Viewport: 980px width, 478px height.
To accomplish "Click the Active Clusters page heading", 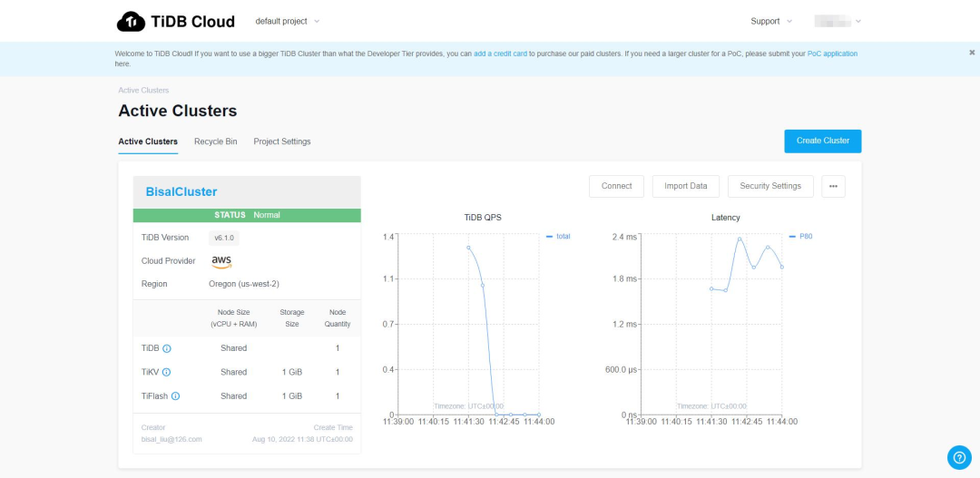I will (178, 112).
